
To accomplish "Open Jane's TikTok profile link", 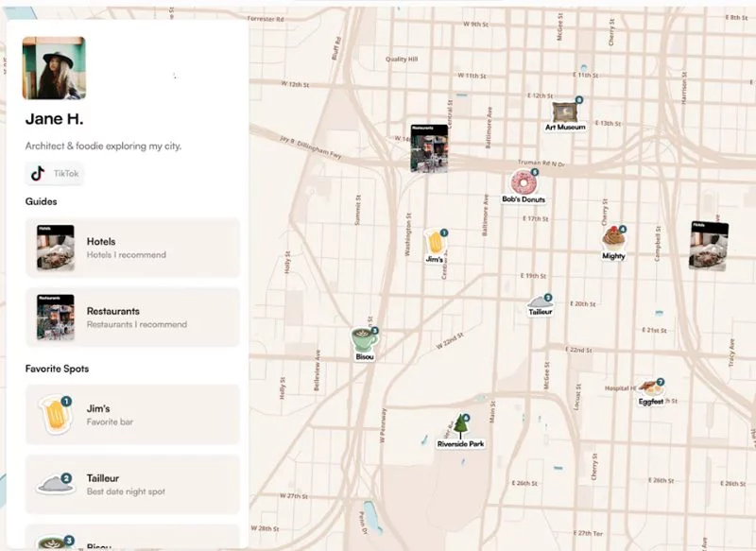I will [x=54, y=174].
